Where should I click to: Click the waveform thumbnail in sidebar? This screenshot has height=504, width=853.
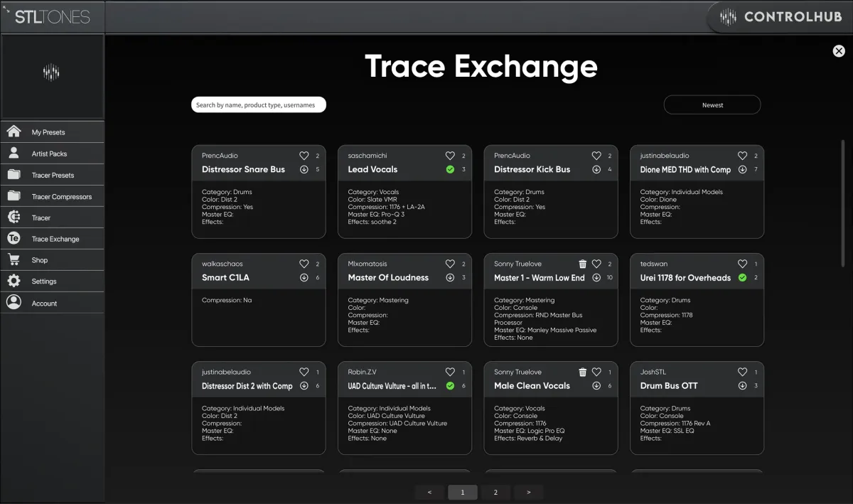pyautogui.click(x=52, y=73)
